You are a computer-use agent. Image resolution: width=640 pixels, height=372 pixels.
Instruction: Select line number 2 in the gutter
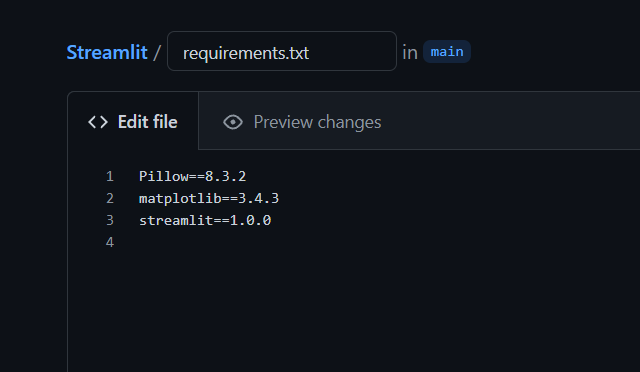tap(110, 198)
